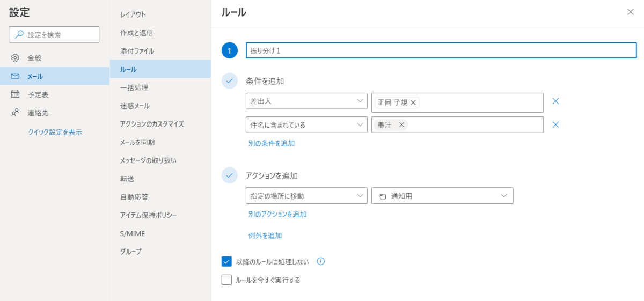Open the 指定の場所に移動 action dropdown
The width and height of the screenshot is (644, 301).
pos(306,196)
